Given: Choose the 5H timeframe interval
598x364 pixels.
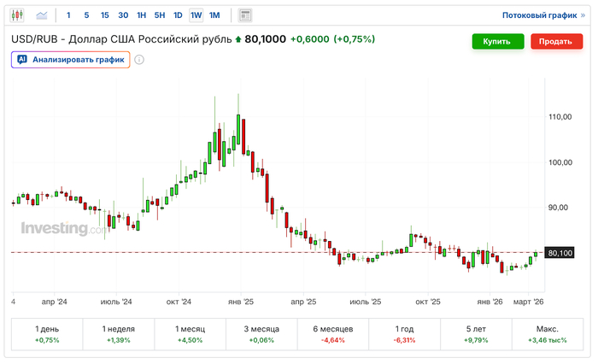Looking at the screenshot, I should [x=159, y=15].
